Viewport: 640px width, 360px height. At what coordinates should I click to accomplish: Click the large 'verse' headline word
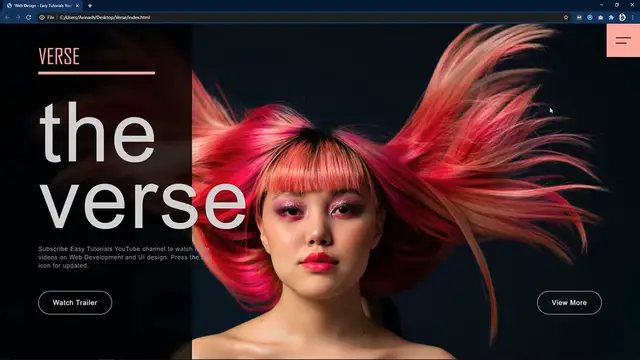[143, 205]
